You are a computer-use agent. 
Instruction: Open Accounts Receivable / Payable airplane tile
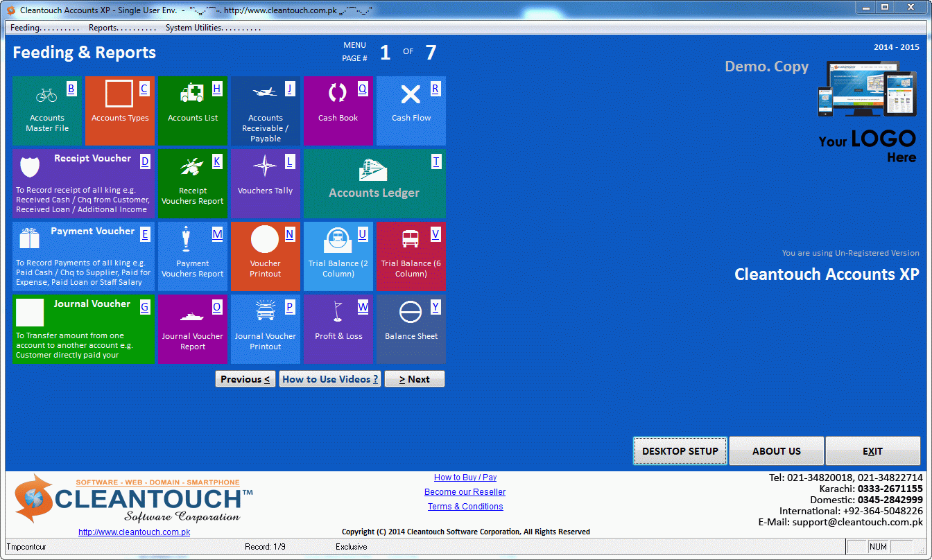tap(266, 111)
